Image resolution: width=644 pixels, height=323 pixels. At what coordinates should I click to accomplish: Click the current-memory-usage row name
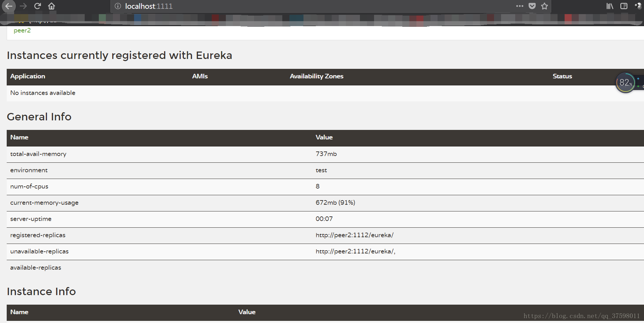44,203
